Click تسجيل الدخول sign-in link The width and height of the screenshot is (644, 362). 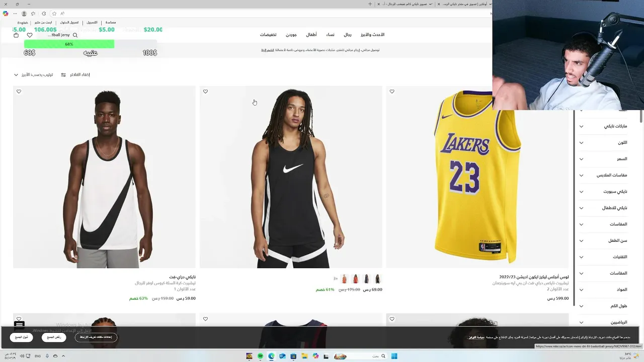pyautogui.click(x=69, y=23)
